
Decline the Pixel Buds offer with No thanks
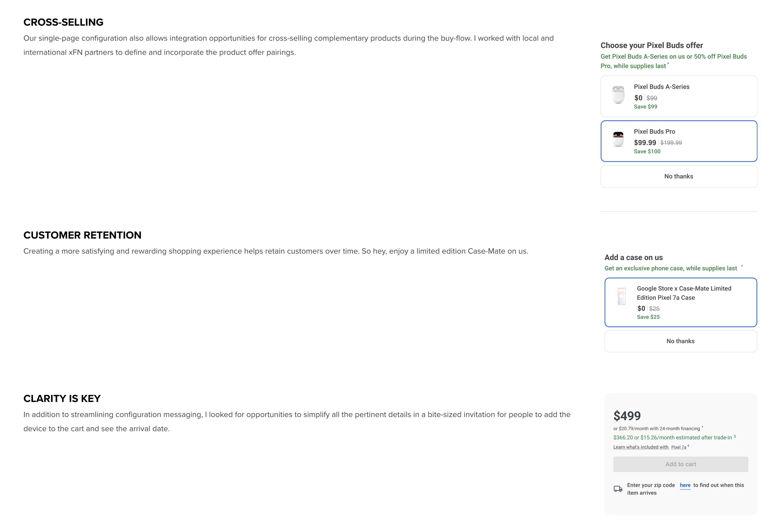679,176
